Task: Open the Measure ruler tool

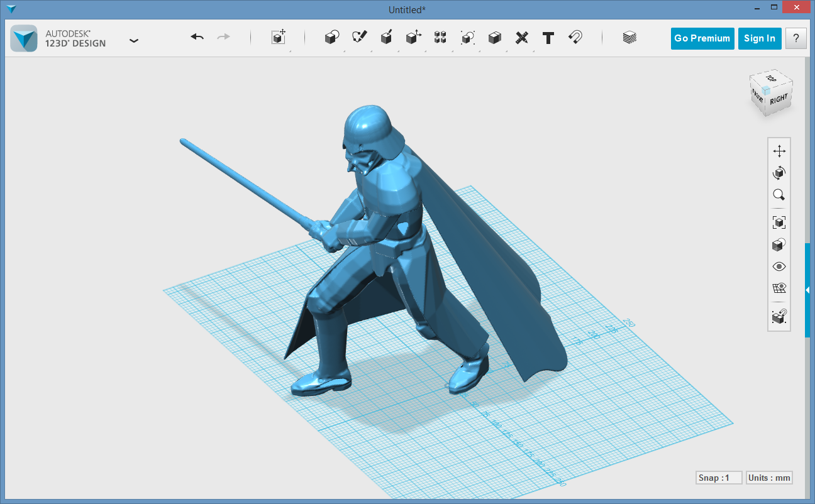Action: (521, 38)
